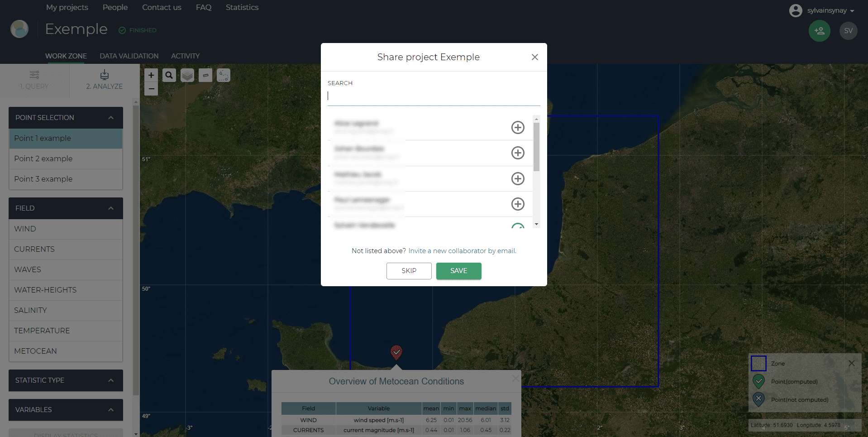
Task: Focus the collaborator SEARCH input field
Action: [x=434, y=96]
